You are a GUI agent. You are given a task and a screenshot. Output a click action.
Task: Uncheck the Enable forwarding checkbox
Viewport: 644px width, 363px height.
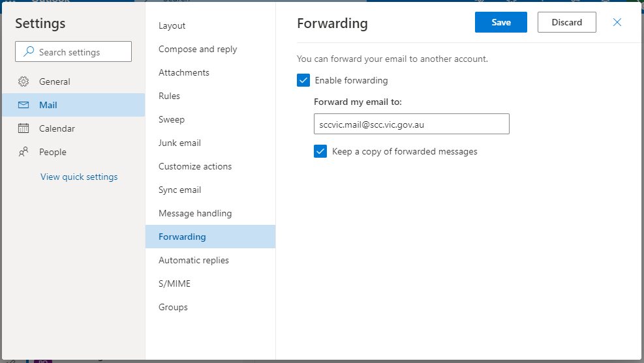(x=303, y=80)
